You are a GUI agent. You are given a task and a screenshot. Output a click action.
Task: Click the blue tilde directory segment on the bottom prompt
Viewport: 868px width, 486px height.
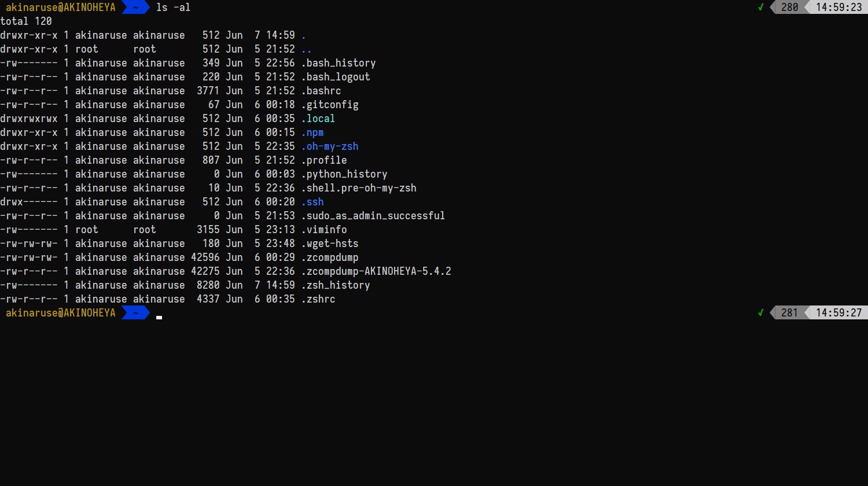click(135, 313)
